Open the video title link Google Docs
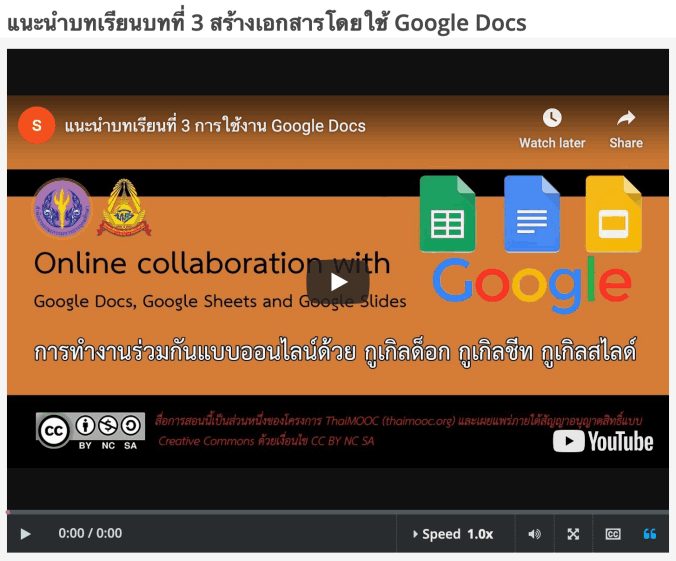676x561 pixels. pos(215,125)
